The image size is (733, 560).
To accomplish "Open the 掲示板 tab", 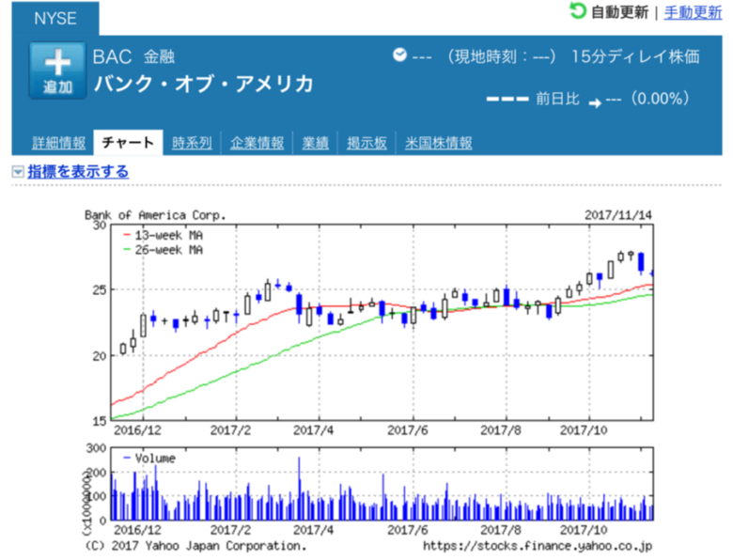I will point(366,143).
